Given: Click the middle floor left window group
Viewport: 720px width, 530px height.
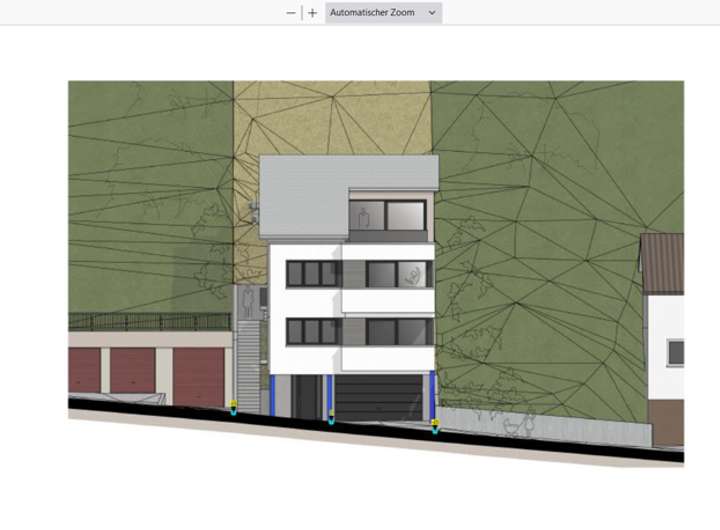Looking at the screenshot, I should (314, 273).
